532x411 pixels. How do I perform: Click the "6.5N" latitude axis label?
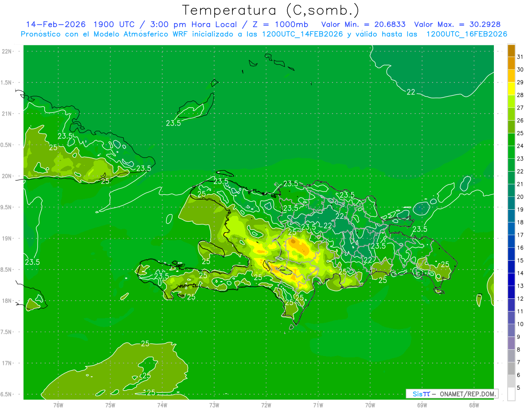[7, 394]
